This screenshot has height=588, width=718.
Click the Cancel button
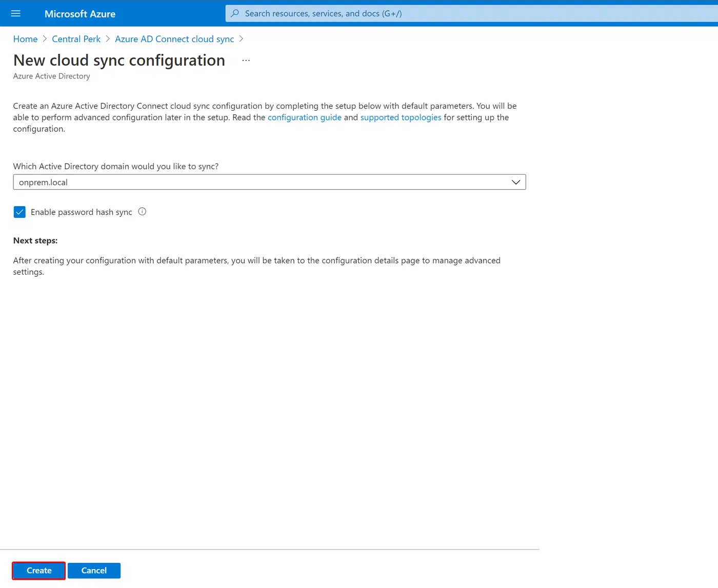tap(94, 571)
